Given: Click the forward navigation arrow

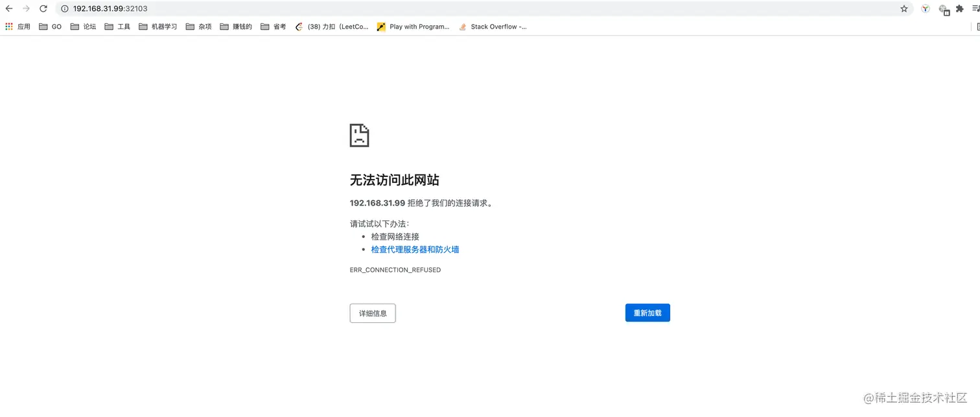Looking at the screenshot, I should [x=25, y=9].
